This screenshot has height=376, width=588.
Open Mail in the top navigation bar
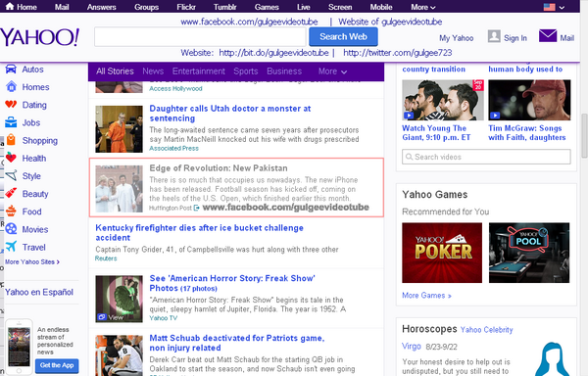point(62,7)
